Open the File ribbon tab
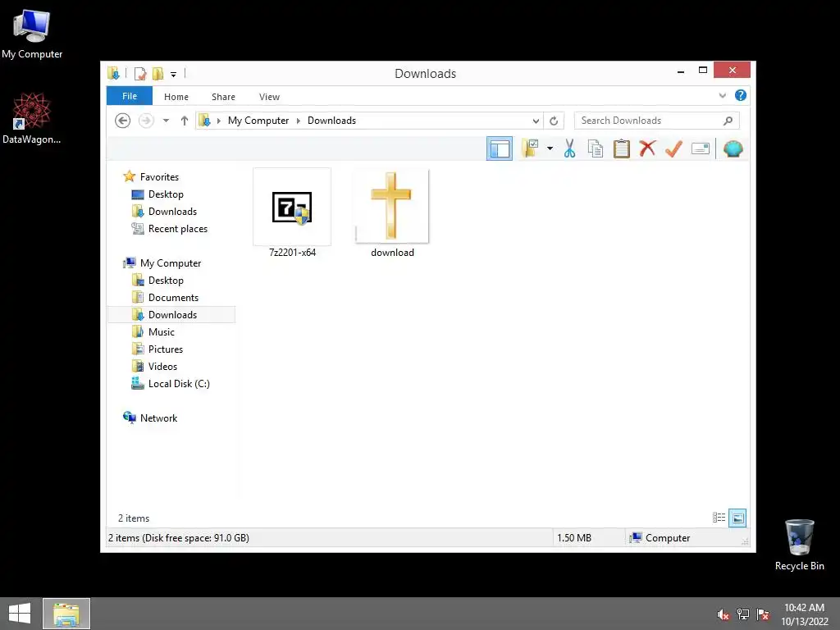 coord(130,96)
